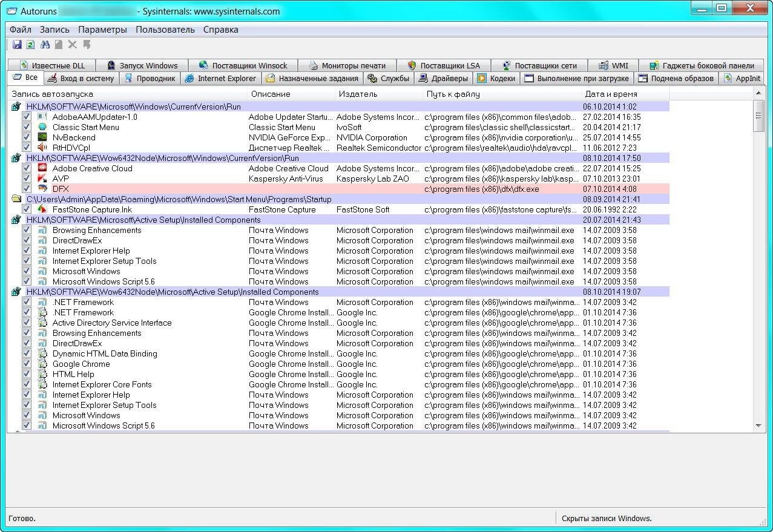
Task: Switch to the WMI tab
Action: coord(613,65)
